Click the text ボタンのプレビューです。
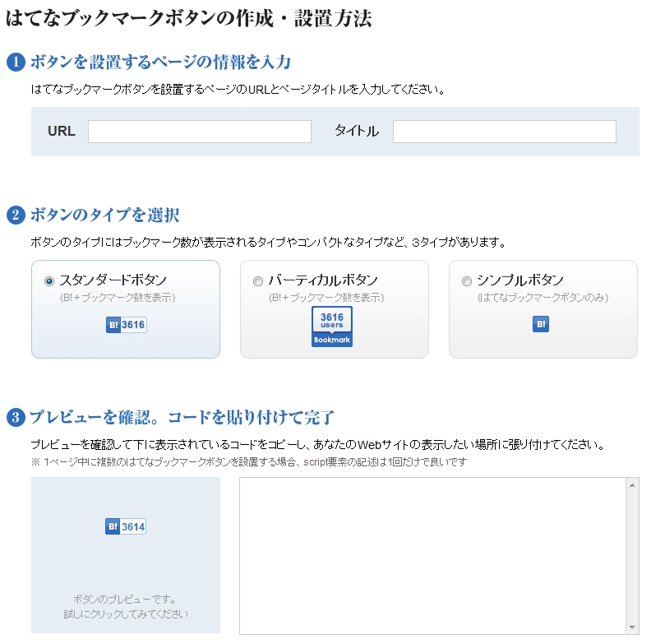The image size is (651, 644). 126,599
